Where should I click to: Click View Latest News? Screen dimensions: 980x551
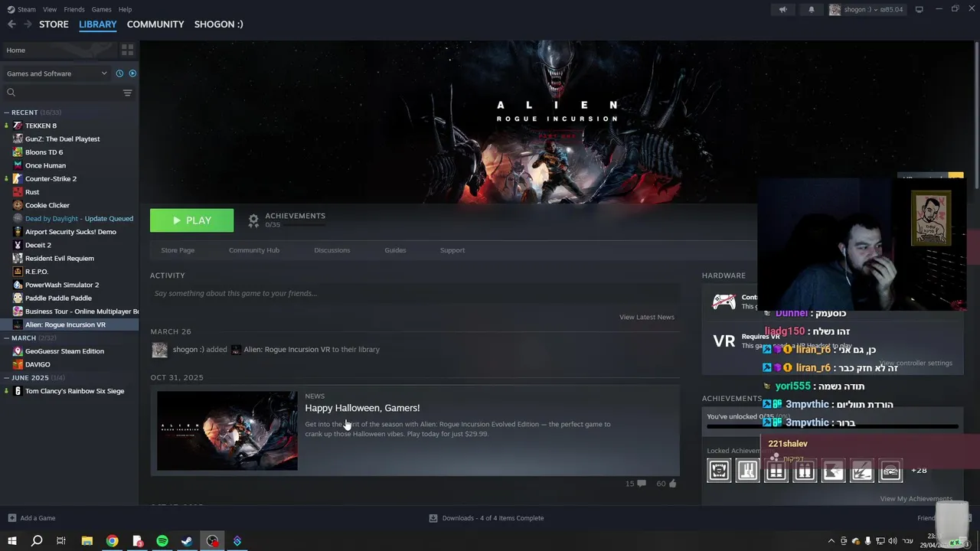pos(647,317)
